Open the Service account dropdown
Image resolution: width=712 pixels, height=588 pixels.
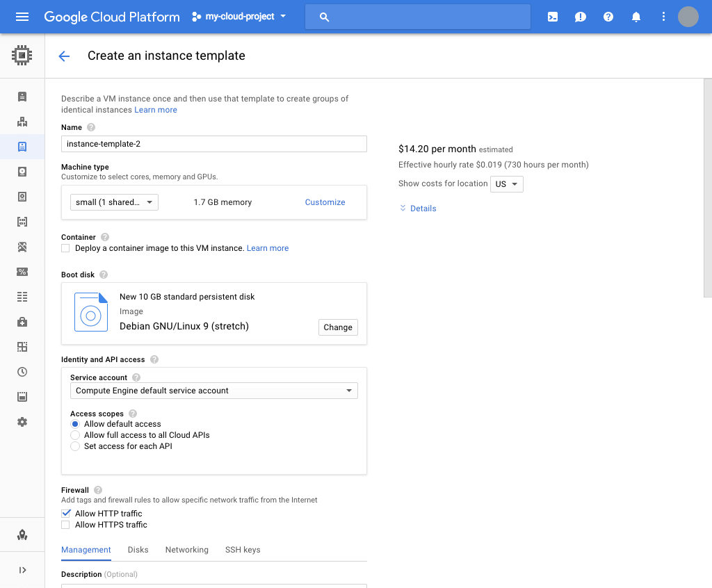coord(214,391)
